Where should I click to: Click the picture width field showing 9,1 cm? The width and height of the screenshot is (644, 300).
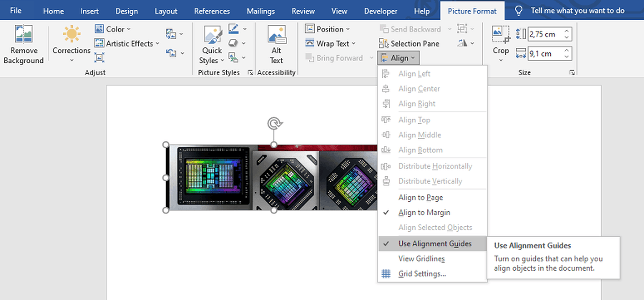[x=545, y=54]
